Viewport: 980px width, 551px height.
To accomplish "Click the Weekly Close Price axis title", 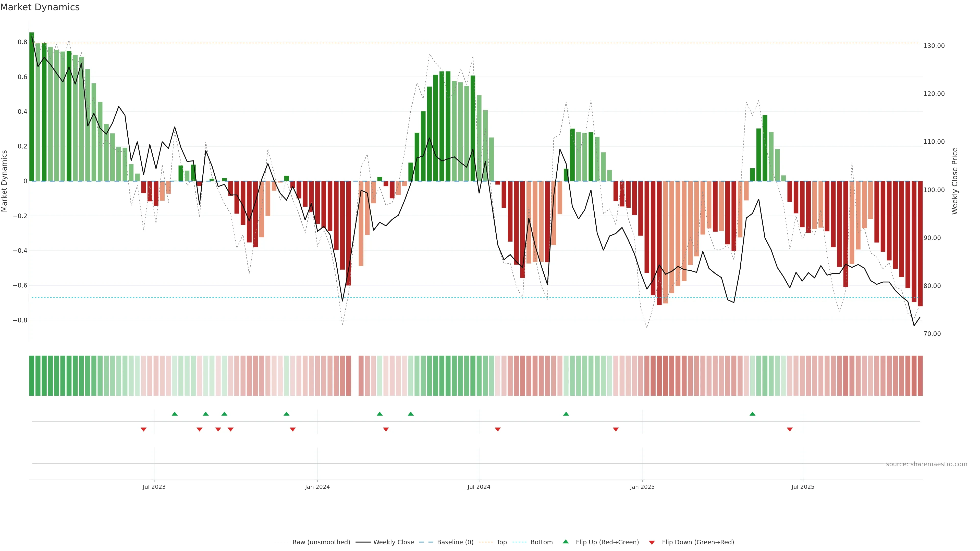I will tap(954, 181).
